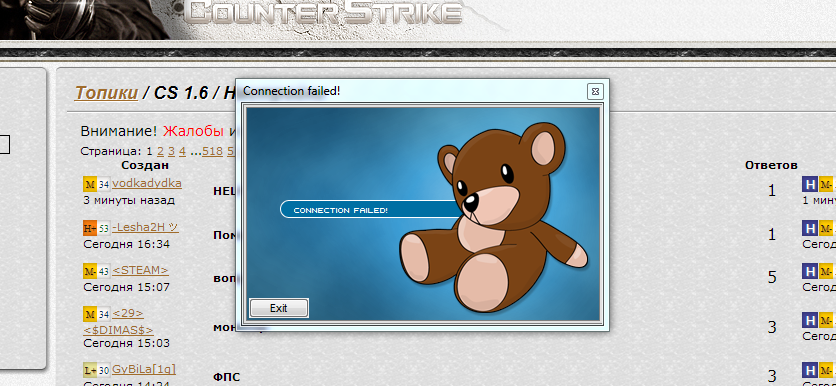The height and width of the screenshot is (386, 836).
Task: Open the <29> user name link
Action: [128, 313]
